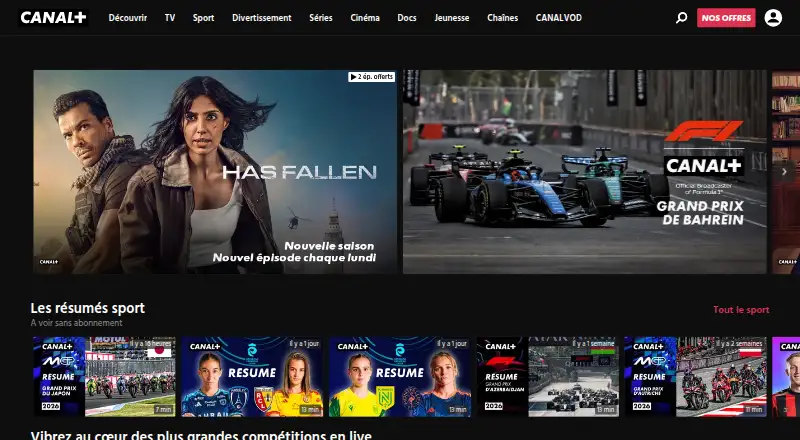
Task: Click the A voir sans abonnement subtitle
Action: tap(77, 323)
